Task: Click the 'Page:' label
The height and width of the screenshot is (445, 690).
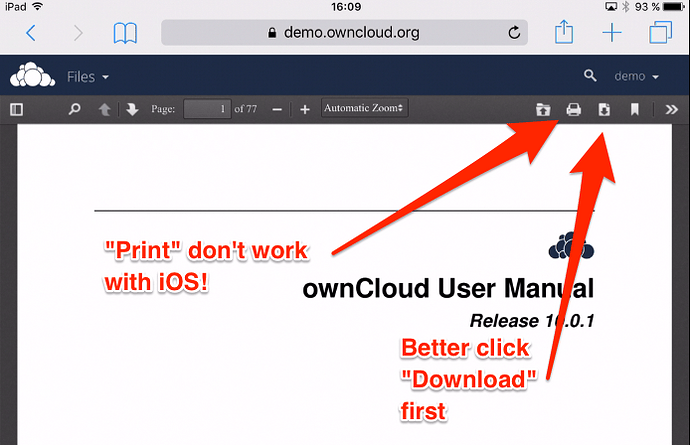Action: pos(163,109)
